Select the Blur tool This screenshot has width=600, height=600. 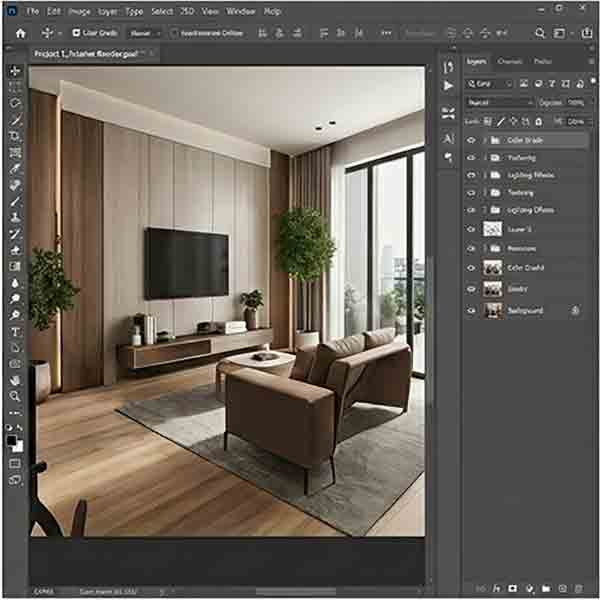[15, 283]
